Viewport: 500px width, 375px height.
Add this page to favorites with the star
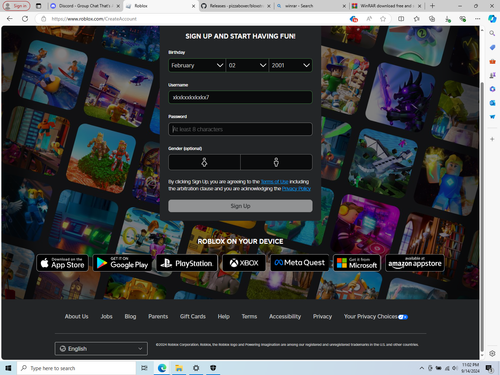[x=383, y=19]
